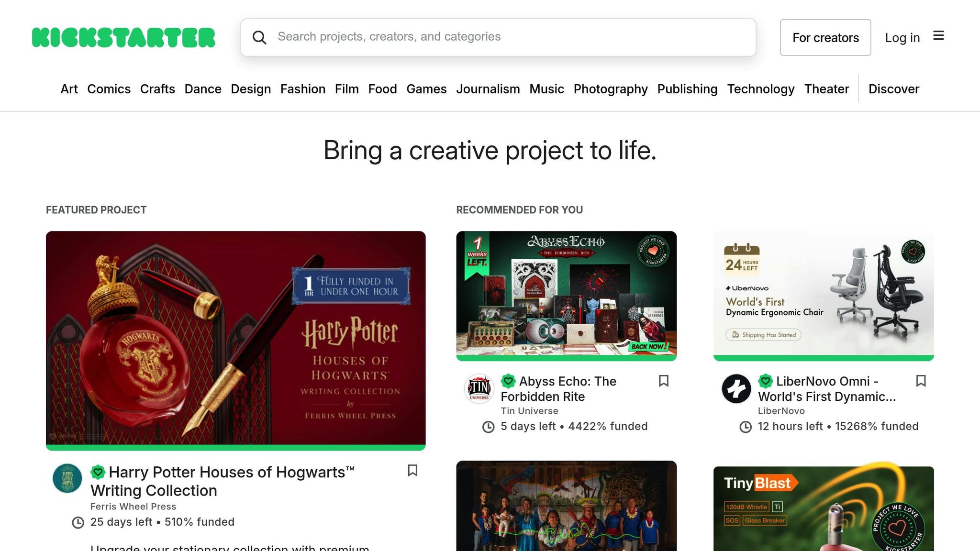
Task: Open the Publishing category
Action: [x=687, y=89]
